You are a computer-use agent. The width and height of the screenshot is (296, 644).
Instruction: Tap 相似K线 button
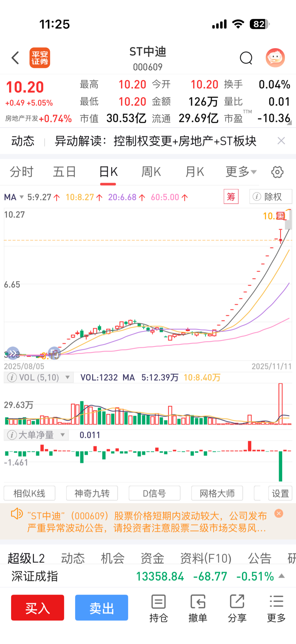tap(29, 493)
